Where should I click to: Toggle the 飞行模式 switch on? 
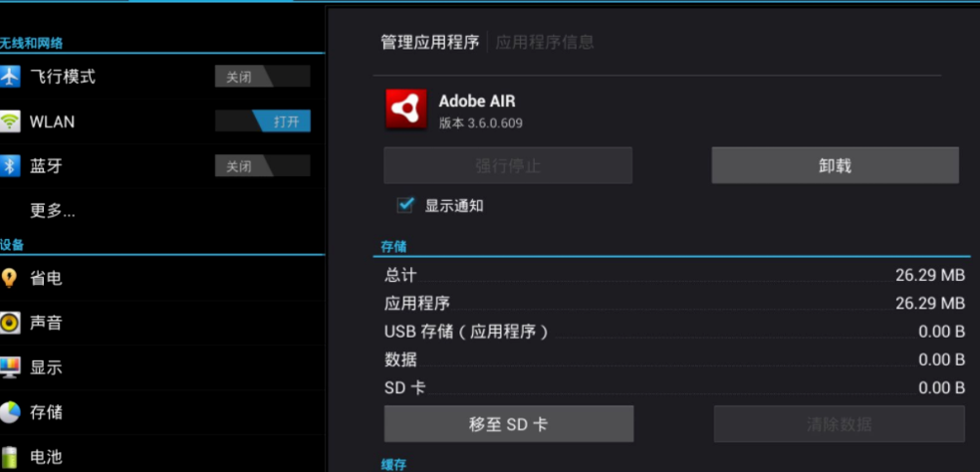click(x=263, y=77)
